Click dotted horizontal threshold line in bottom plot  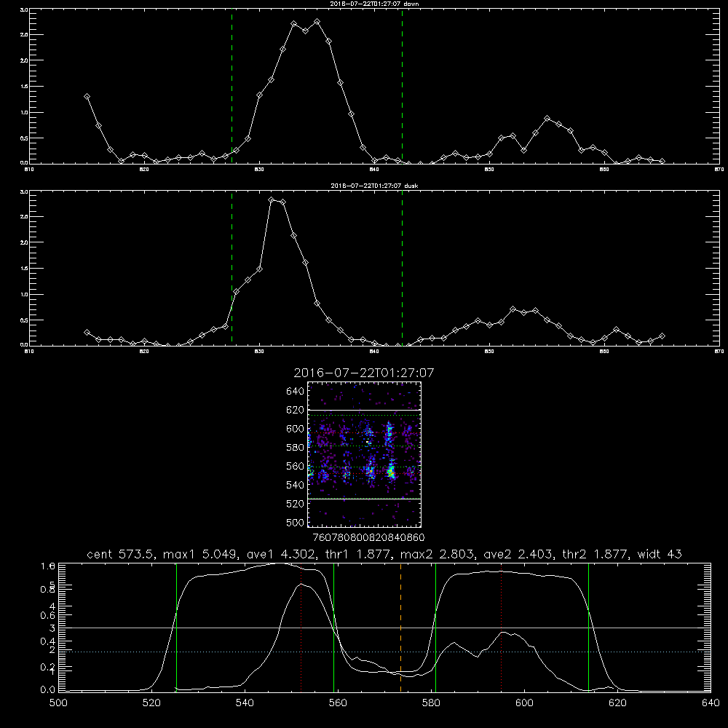[385, 652]
